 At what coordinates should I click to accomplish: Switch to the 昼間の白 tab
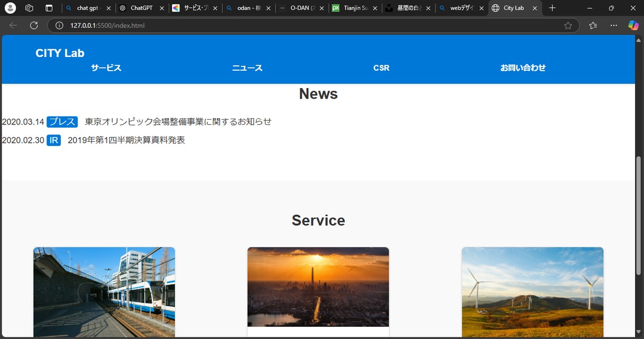point(409,8)
